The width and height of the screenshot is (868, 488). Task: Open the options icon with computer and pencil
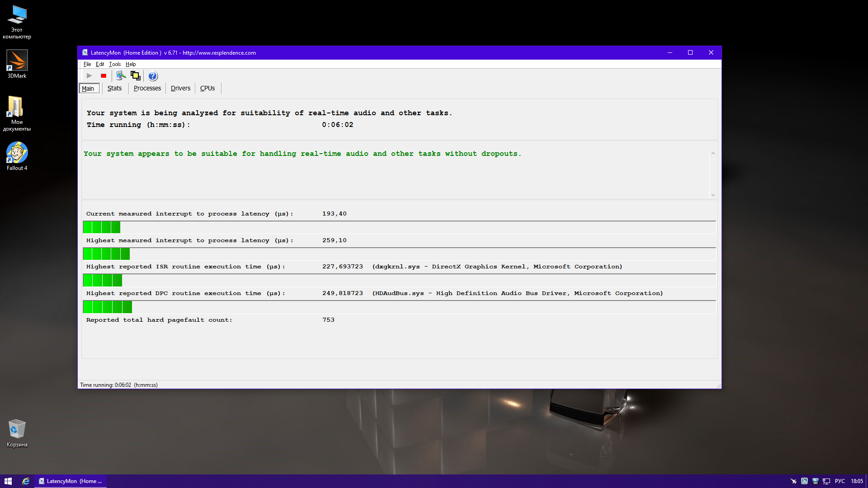click(x=120, y=76)
